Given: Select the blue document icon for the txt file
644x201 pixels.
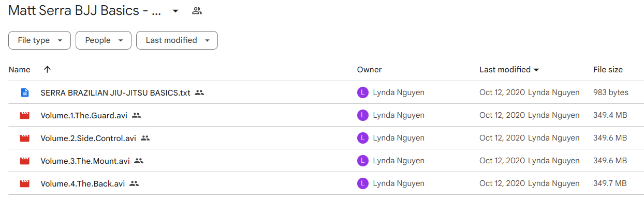Looking at the screenshot, I should (24, 93).
